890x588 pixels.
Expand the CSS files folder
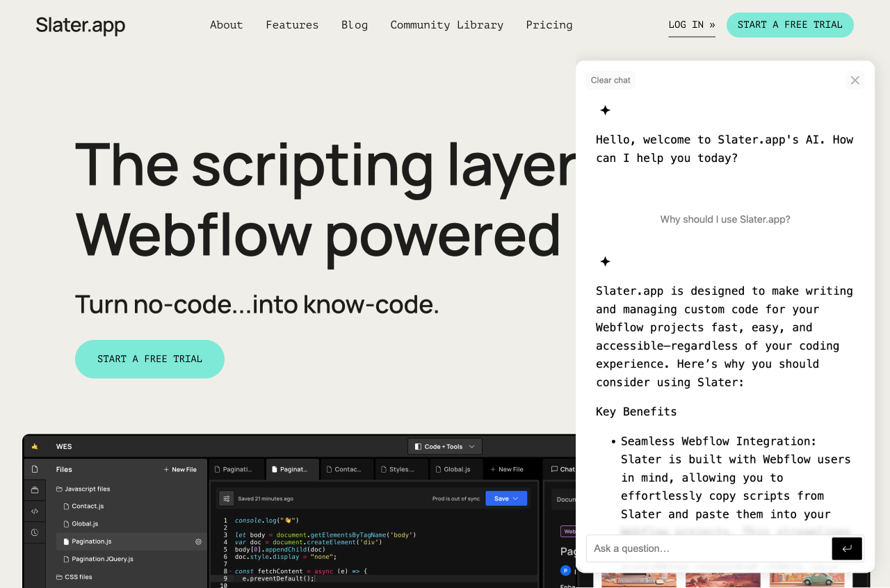pyautogui.click(x=74, y=577)
